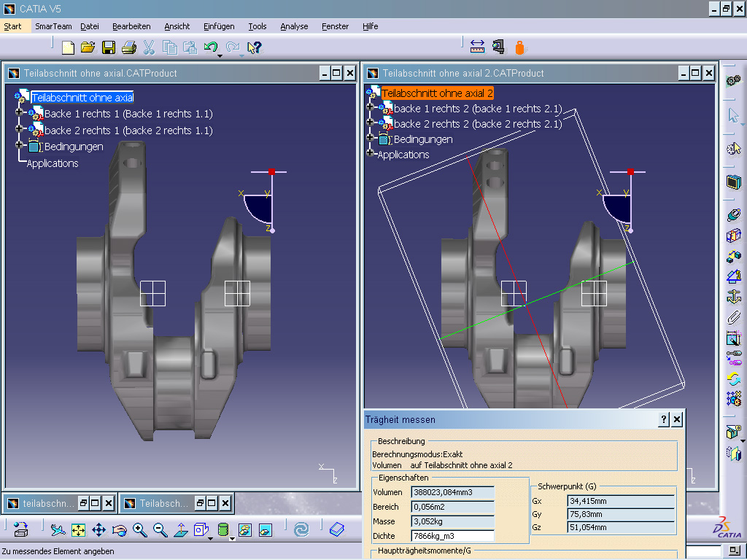Click the Redo arrow icon
Viewport: 747px width, 560px height.
point(233,47)
